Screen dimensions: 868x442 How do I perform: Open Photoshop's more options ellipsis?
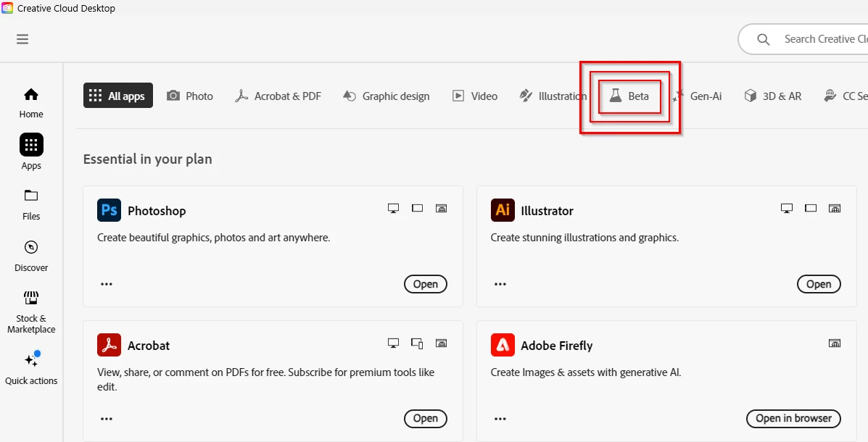tap(107, 284)
